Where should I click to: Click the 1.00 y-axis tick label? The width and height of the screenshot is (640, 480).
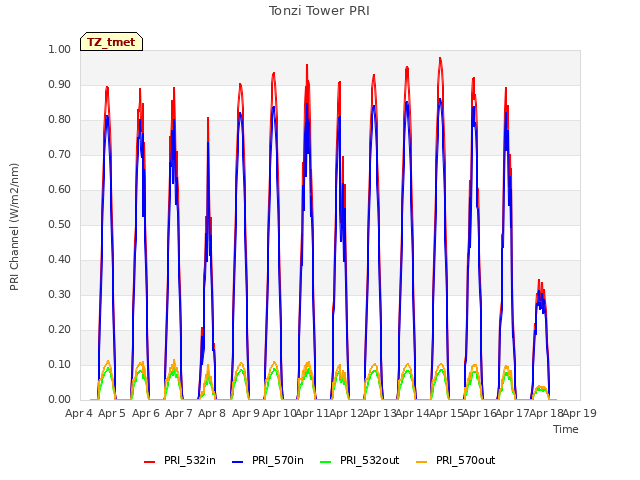pos(60,49)
